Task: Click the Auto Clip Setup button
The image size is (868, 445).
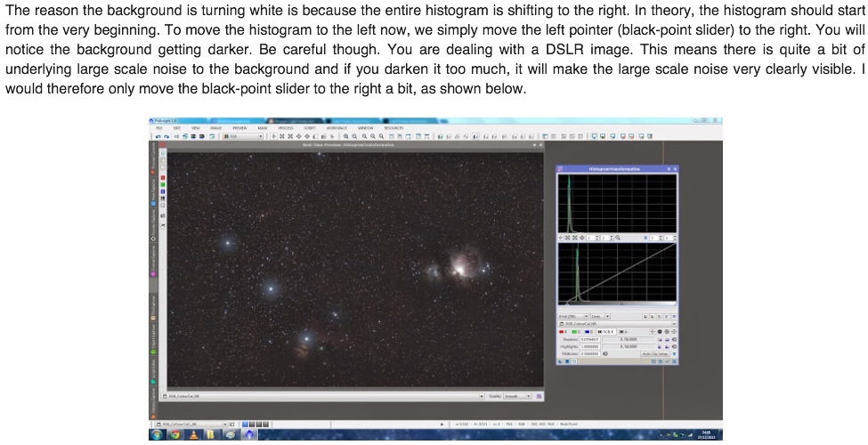Action: point(655,353)
